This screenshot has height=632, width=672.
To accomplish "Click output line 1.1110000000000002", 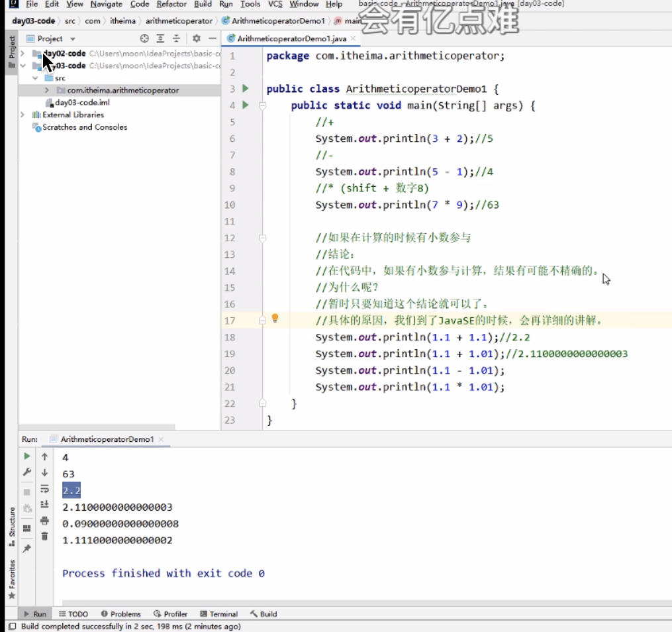I will (x=117, y=540).
